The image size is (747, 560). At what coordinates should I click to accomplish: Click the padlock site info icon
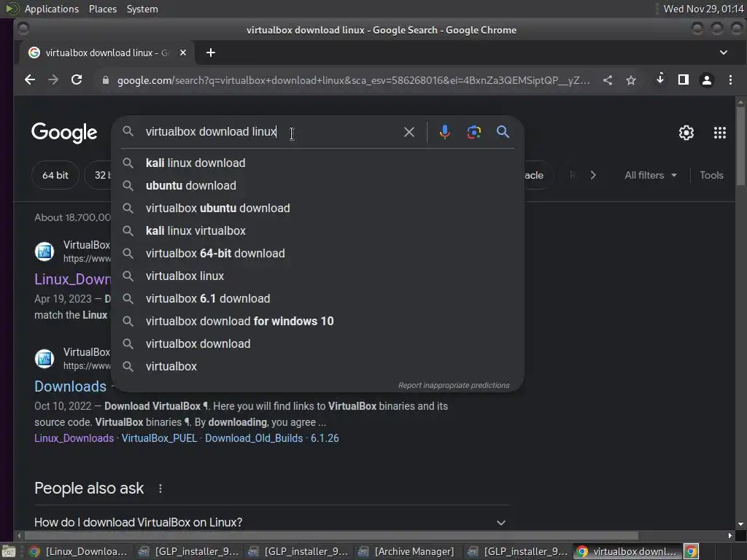click(105, 80)
